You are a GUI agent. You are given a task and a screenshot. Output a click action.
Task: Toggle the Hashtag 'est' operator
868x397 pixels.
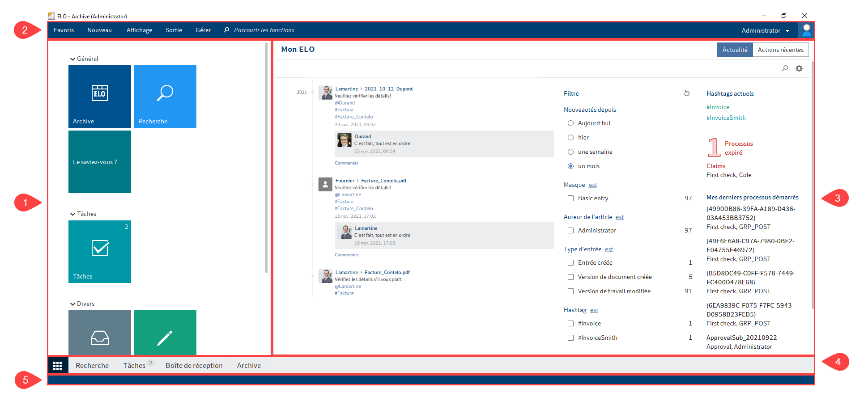[x=594, y=310]
